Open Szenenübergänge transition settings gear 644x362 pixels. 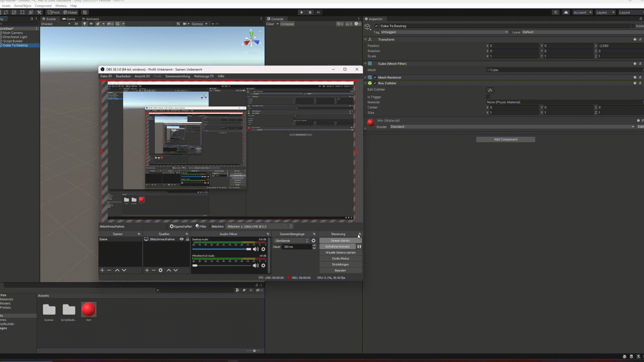click(x=313, y=241)
